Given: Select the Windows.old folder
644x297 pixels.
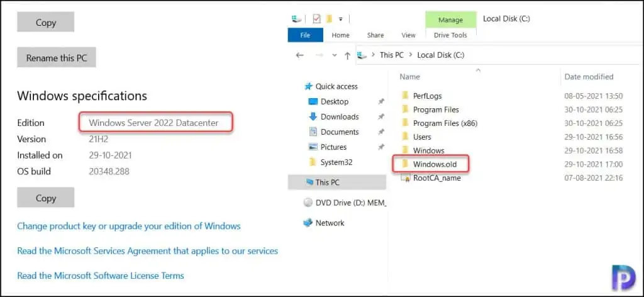Looking at the screenshot, I should pyautogui.click(x=435, y=164).
